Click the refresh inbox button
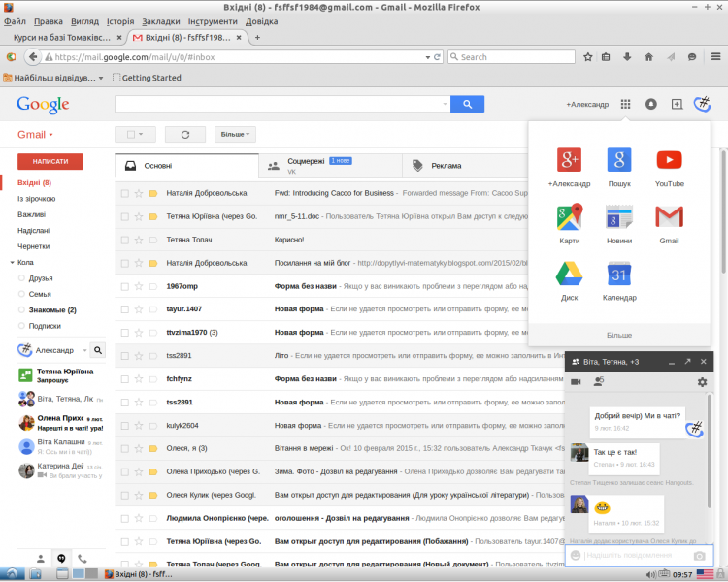The height and width of the screenshot is (582, 728). 184,134
